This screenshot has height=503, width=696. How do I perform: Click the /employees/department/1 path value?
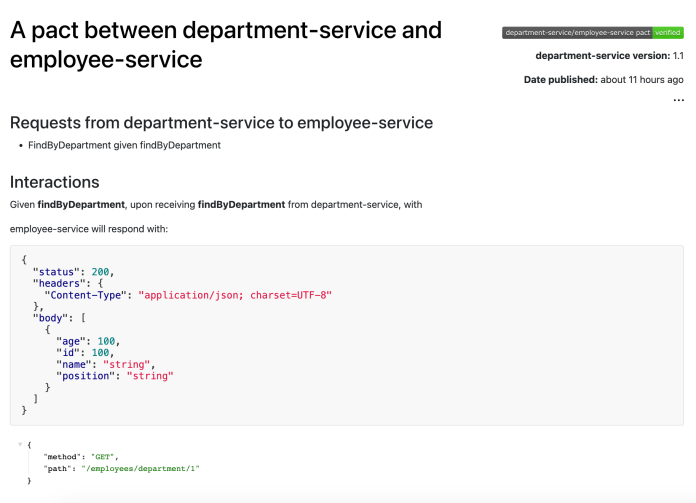(144, 468)
